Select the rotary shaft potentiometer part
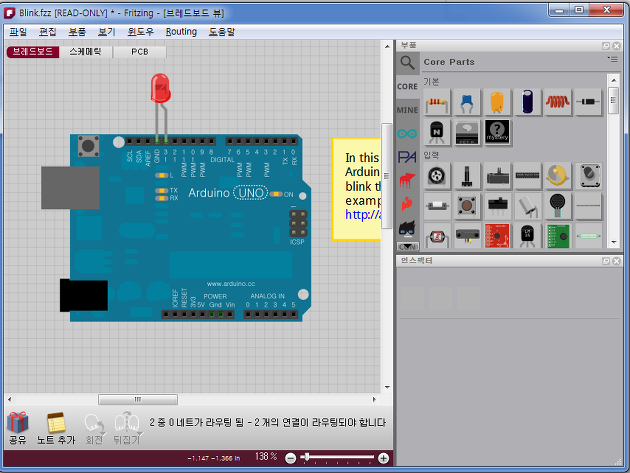The image size is (630, 473). point(467,176)
